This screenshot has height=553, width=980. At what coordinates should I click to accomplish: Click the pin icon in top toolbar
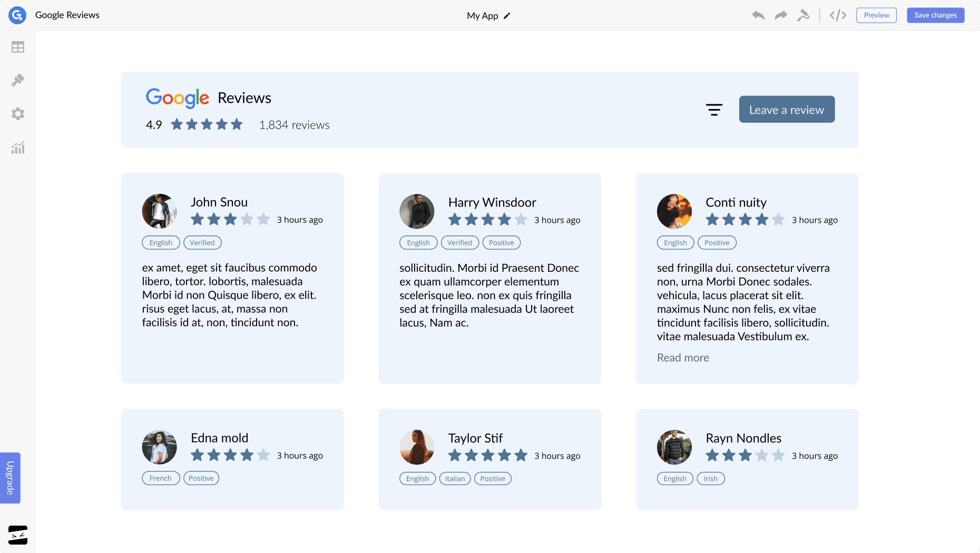[x=803, y=15]
